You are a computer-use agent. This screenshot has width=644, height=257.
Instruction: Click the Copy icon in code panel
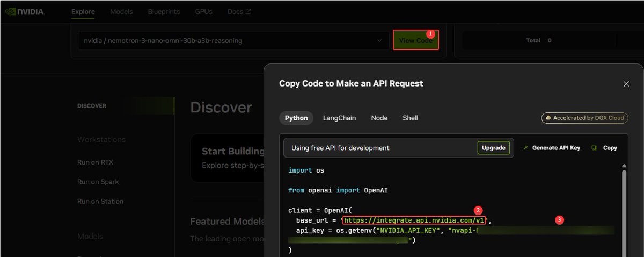coord(594,148)
